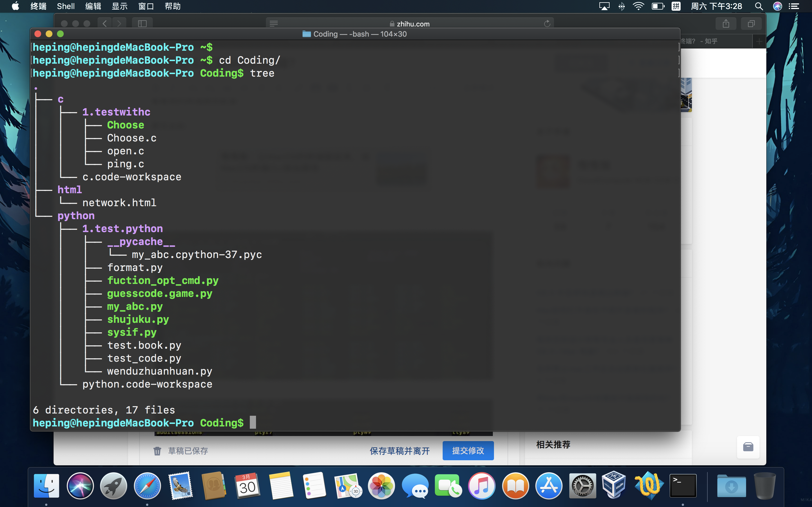This screenshot has width=812, height=507.
Task: Toggle Wi-Fi status menu icon
Action: coord(638,6)
